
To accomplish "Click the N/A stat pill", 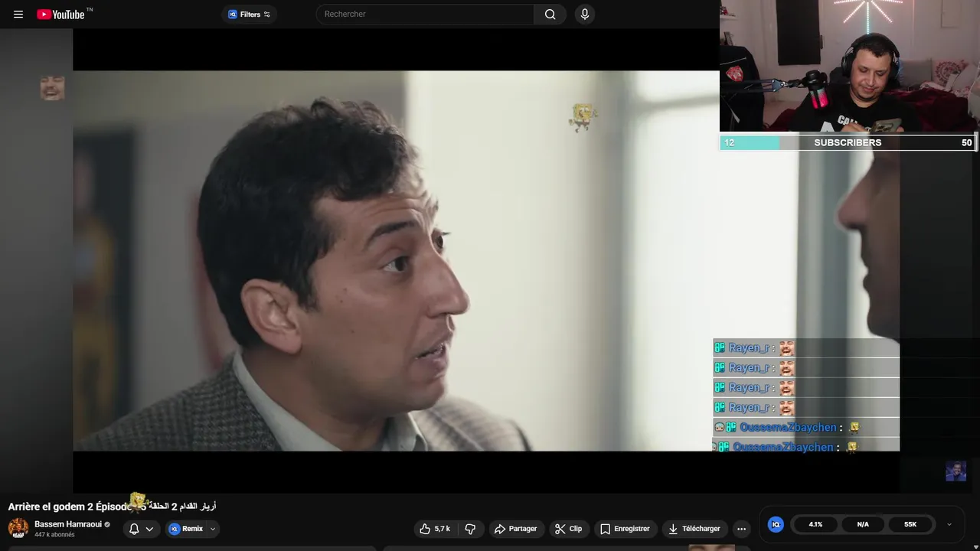I will [863, 524].
